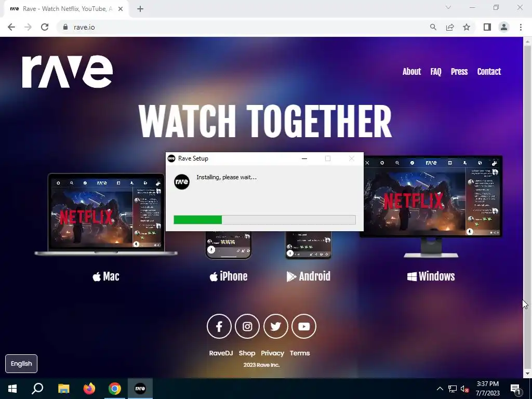This screenshot has height=399, width=532.
Task: Bookmark this page with star
Action: (x=467, y=27)
